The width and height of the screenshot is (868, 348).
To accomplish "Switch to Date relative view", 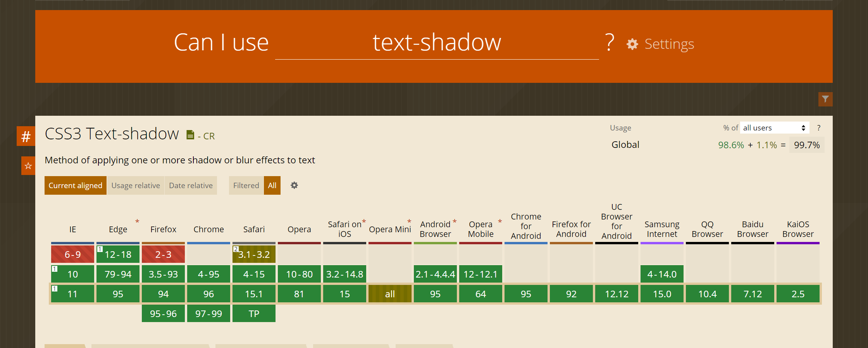I will [x=191, y=185].
